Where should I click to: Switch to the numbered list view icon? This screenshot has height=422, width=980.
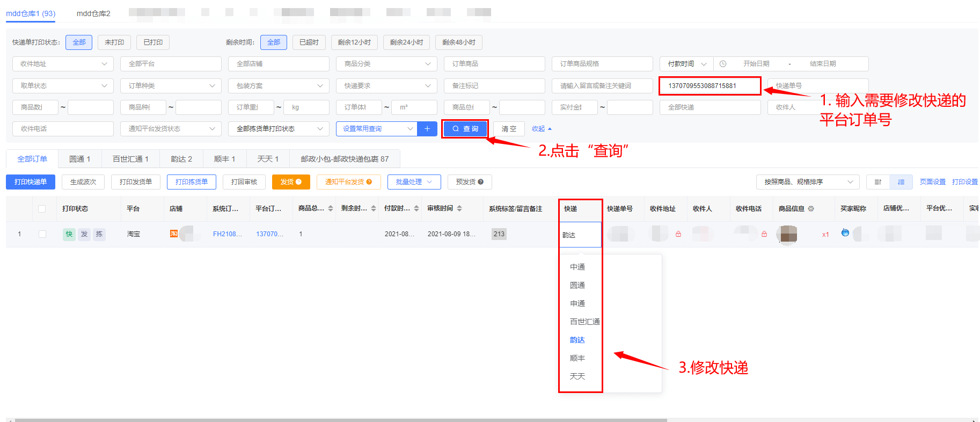901,182
